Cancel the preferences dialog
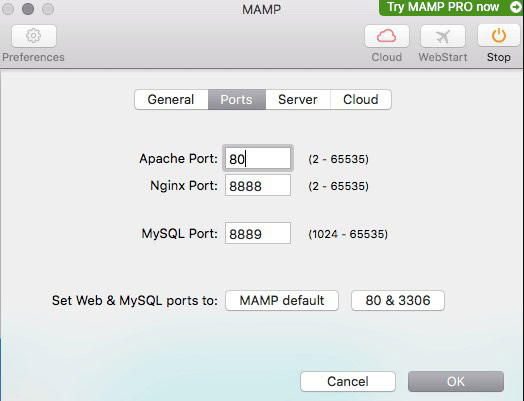The width and height of the screenshot is (524, 401). (x=348, y=381)
